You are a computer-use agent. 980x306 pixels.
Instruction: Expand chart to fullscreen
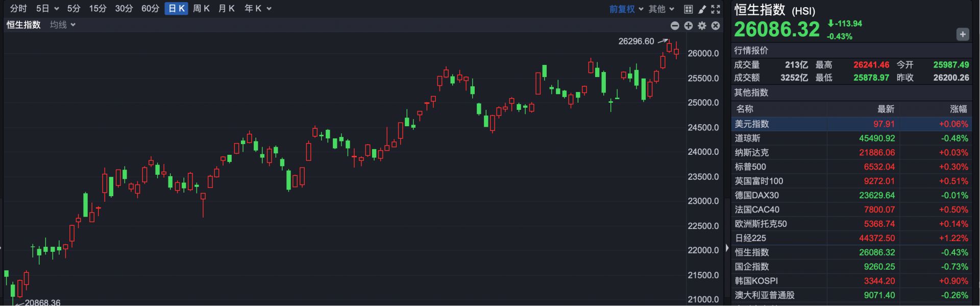716,9
